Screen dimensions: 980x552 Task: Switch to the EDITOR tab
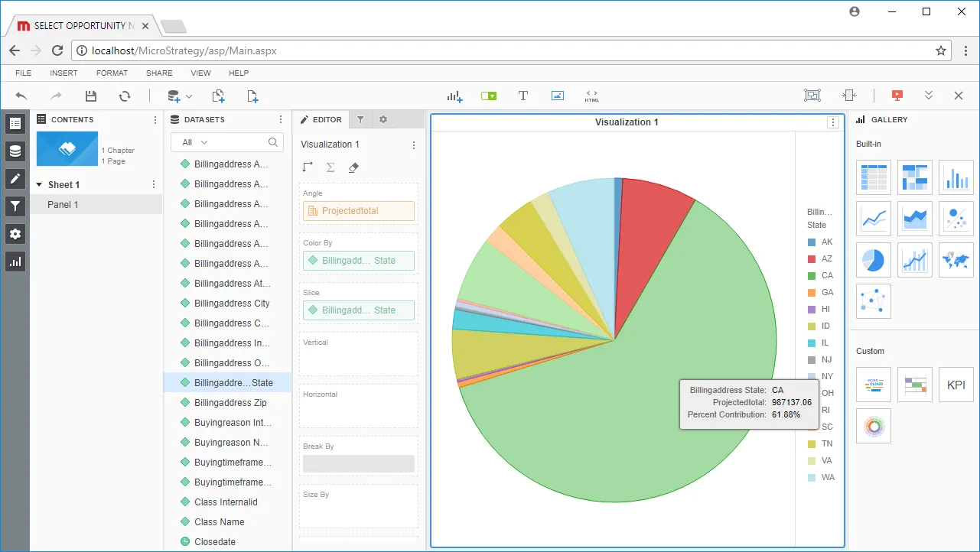(321, 119)
